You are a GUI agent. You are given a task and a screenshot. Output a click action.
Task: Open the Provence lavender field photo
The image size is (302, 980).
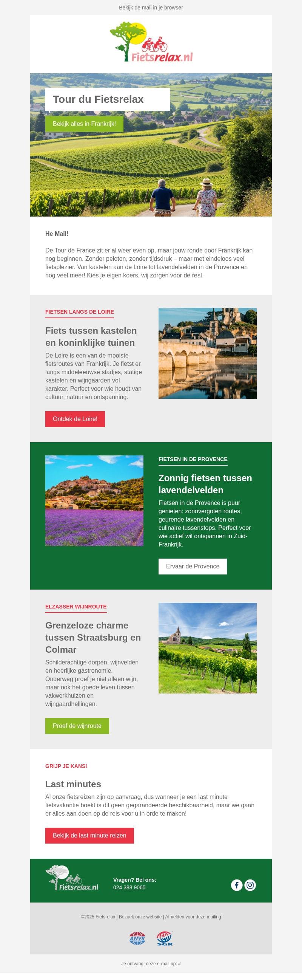click(94, 501)
